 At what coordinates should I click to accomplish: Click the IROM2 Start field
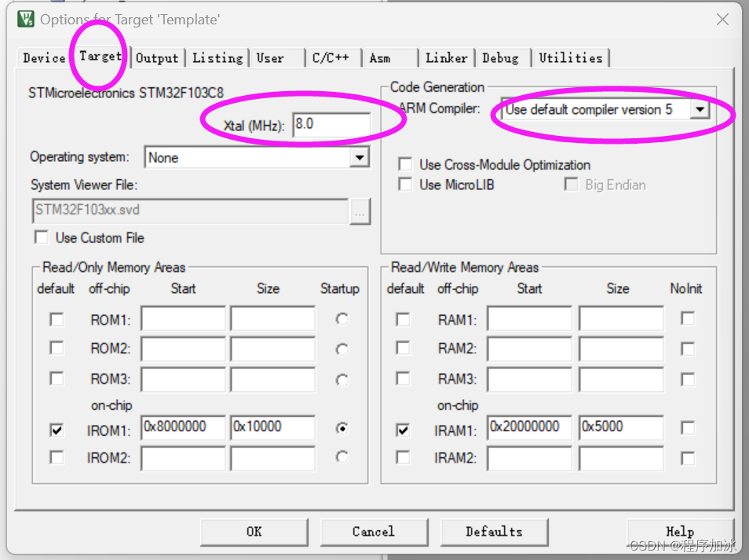pos(184,458)
